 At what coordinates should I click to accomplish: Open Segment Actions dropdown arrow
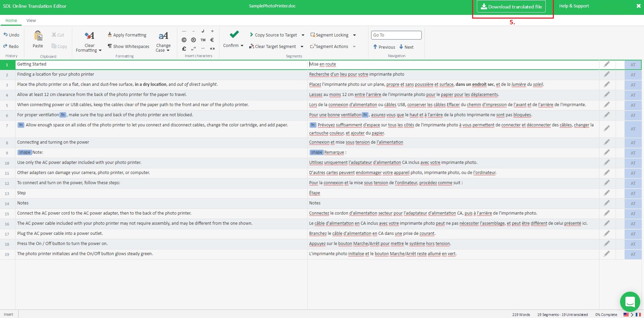click(354, 47)
